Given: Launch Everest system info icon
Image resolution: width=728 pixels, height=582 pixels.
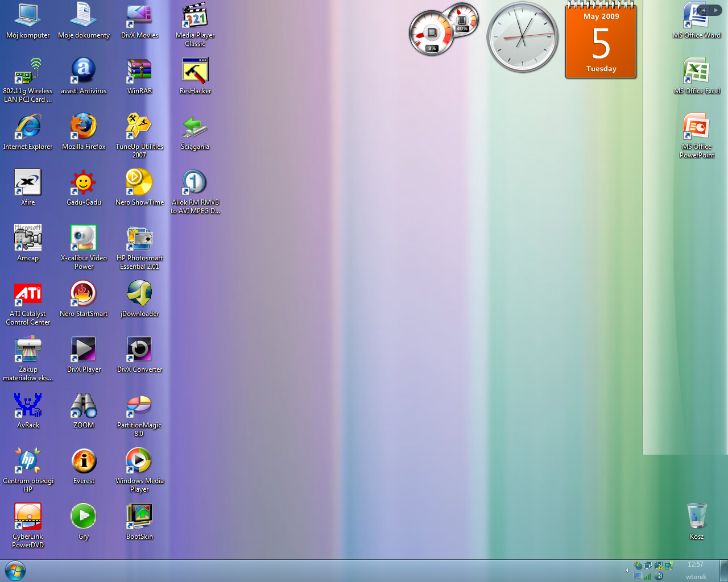Looking at the screenshot, I should [84, 466].
